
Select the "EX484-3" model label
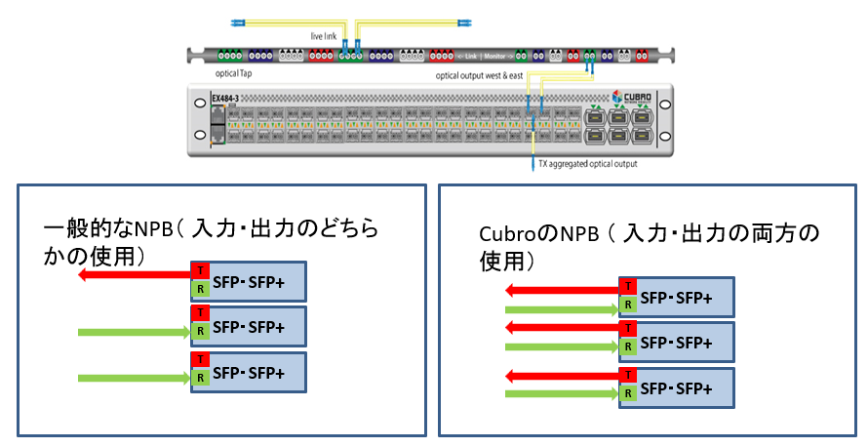click(x=225, y=100)
